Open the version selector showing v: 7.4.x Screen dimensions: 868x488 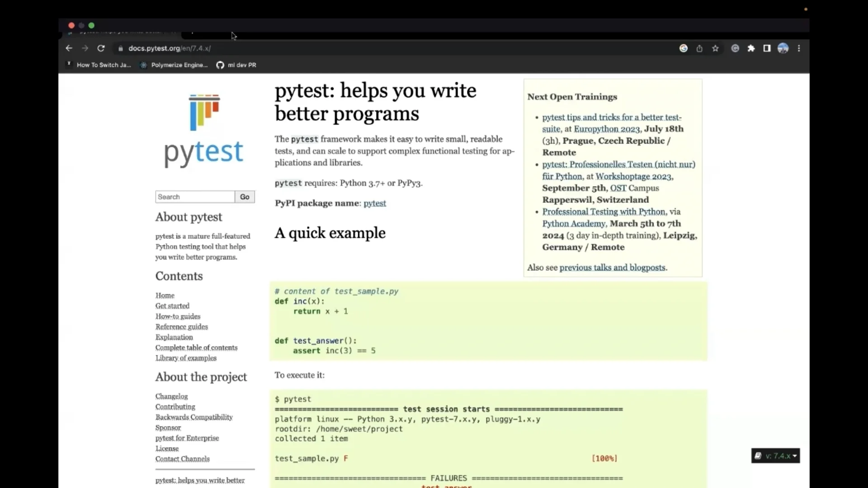[x=775, y=456]
